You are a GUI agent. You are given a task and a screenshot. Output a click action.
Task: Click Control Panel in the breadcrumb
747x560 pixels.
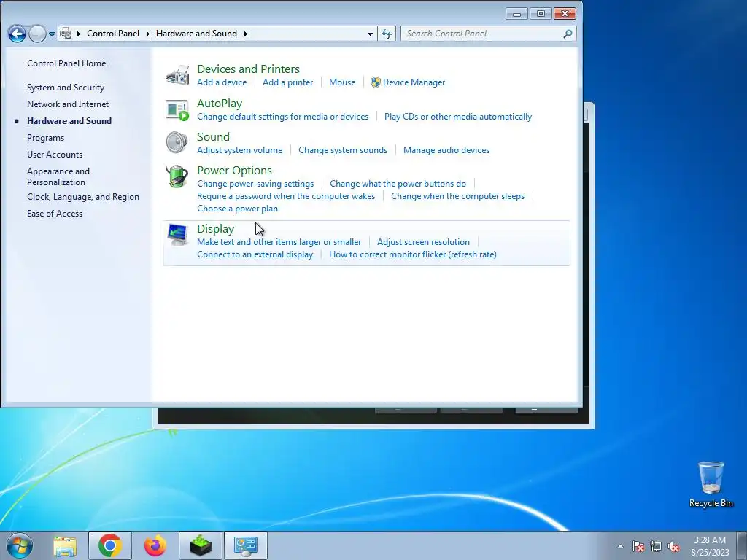coord(113,34)
